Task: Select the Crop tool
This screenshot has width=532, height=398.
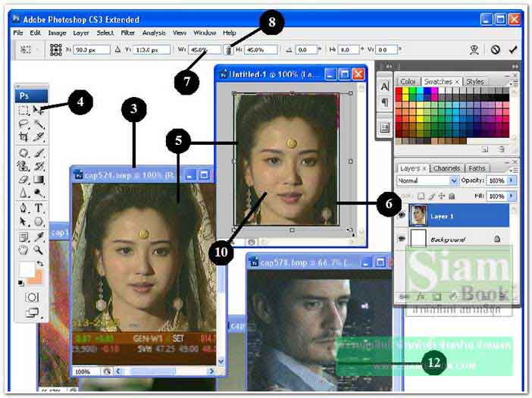Action: tap(23, 136)
